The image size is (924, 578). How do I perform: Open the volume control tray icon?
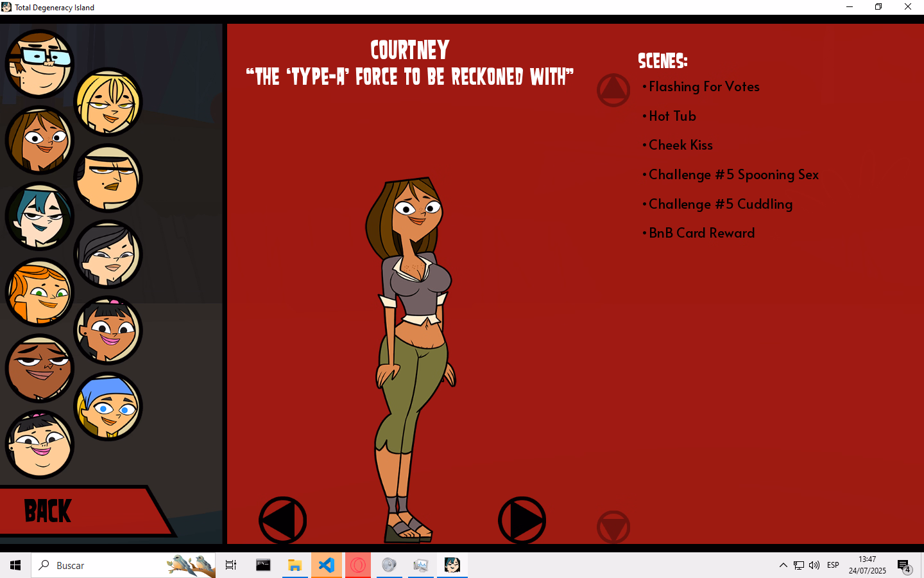[814, 565]
